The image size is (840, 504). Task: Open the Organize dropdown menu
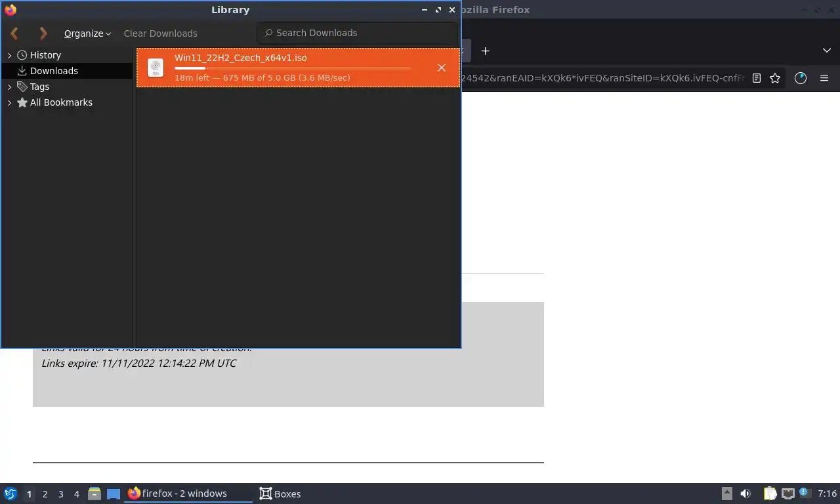pyautogui.click(x=87, y=33)
